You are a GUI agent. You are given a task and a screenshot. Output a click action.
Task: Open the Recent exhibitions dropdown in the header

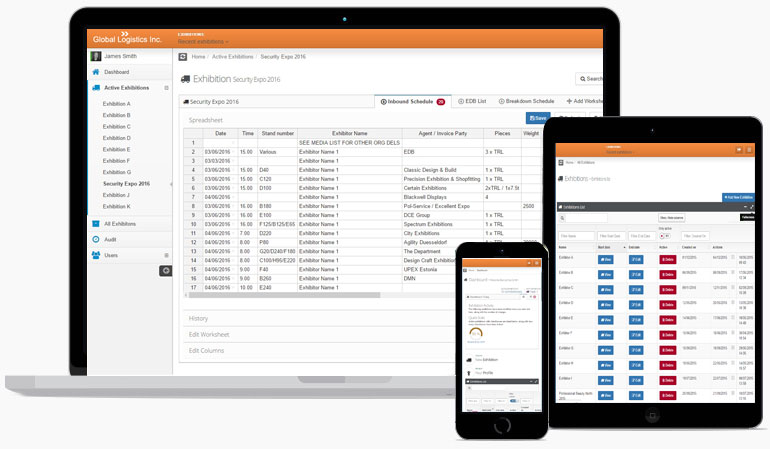(x=203, y=42)
